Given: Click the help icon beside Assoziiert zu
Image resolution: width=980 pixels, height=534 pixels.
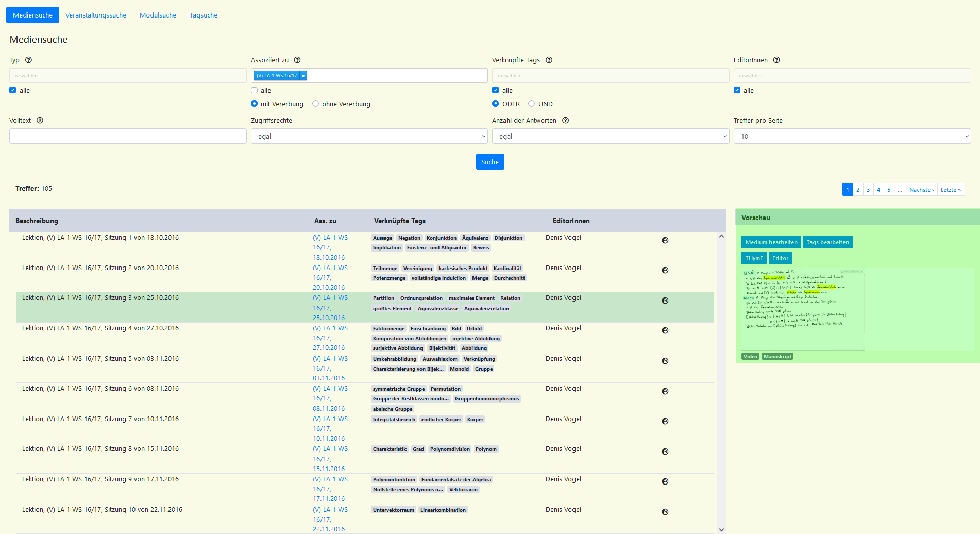Looking at the screenshot, I should pos(297,60).
